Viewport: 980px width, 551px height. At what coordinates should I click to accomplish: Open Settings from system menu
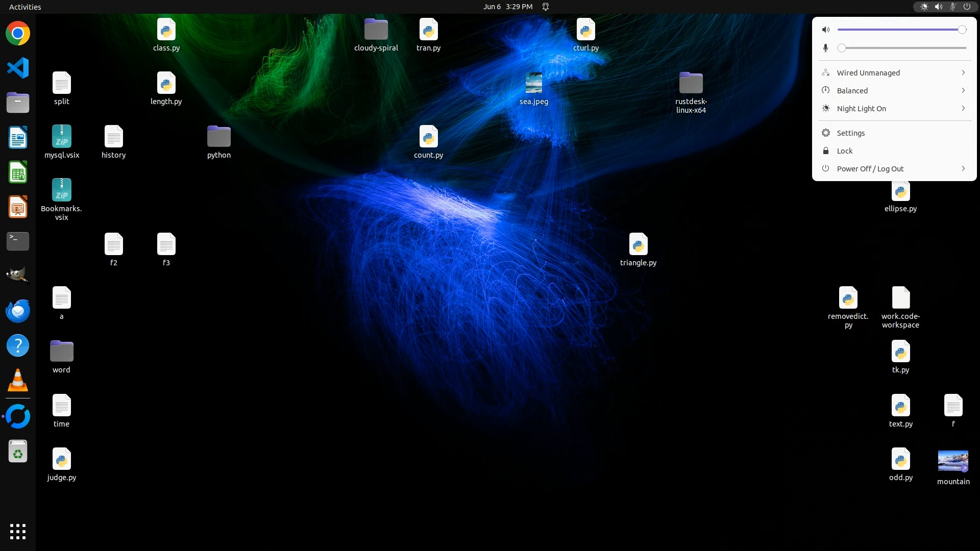pyautogui.click(x=850, y=133)
